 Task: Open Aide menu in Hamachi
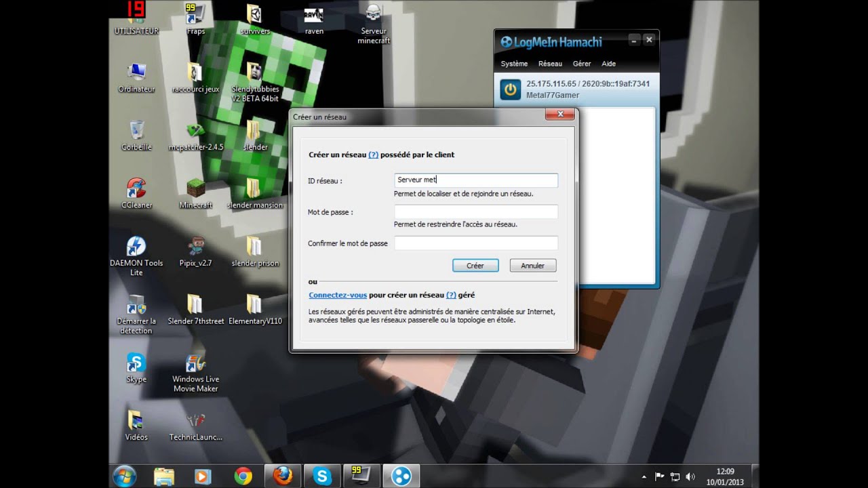pos(609,64)
